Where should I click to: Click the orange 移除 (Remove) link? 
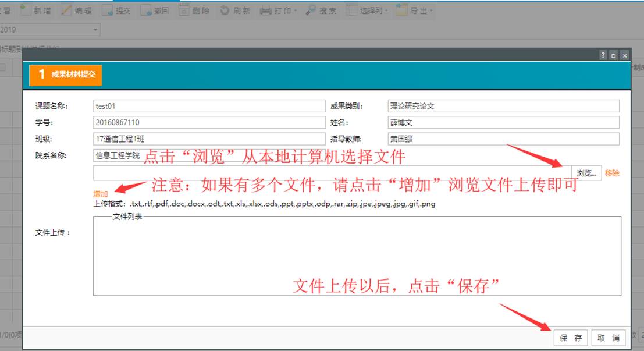click(x=612, y=173)
